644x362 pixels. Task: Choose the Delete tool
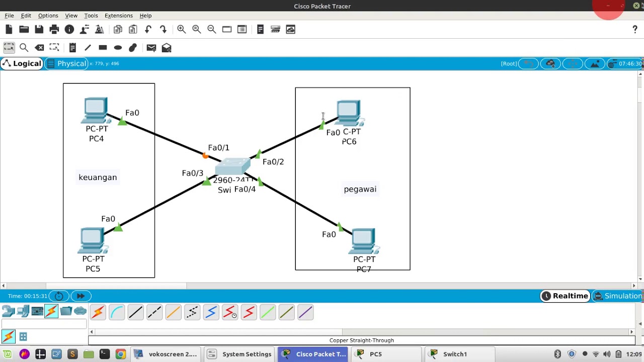39,48
